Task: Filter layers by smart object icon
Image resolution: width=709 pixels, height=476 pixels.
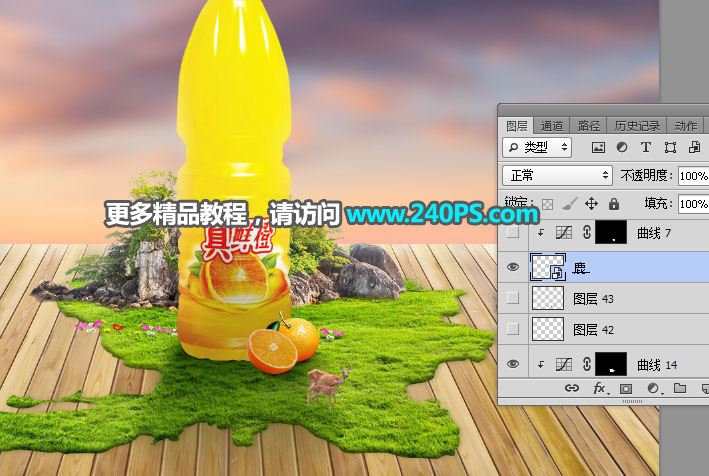Action: (695, 147)
